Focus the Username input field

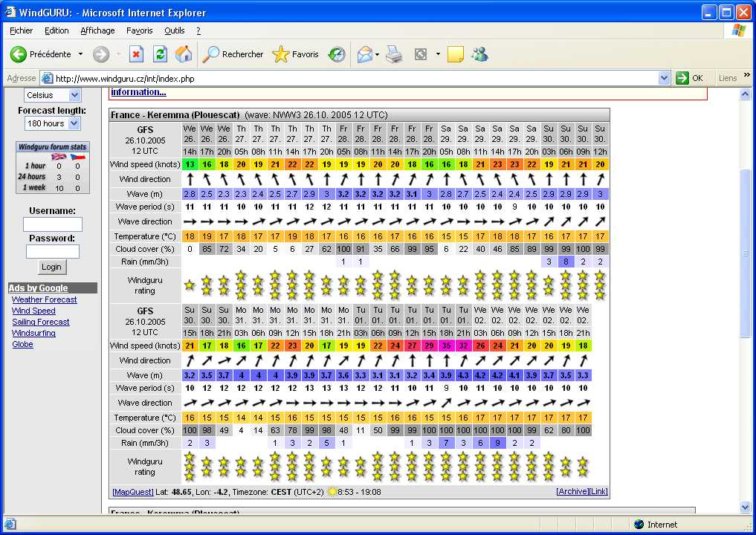[53, 224]
